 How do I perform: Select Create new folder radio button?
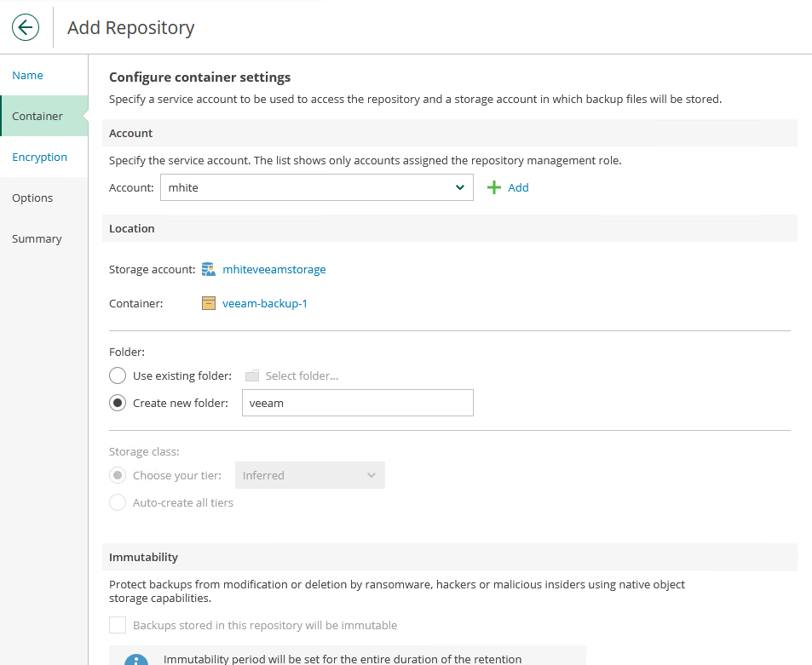click(x=118, y=403)
